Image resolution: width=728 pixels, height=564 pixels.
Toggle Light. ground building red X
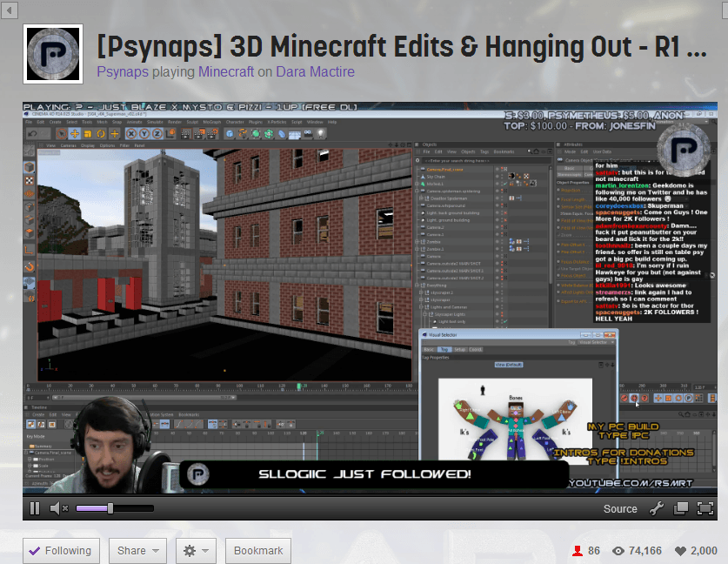(x=505, y=220)
